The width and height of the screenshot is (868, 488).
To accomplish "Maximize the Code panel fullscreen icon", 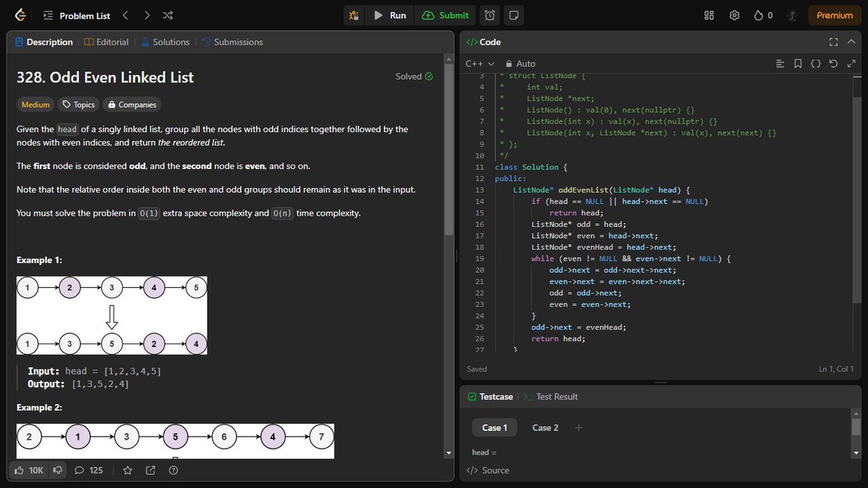I will 833,42.
